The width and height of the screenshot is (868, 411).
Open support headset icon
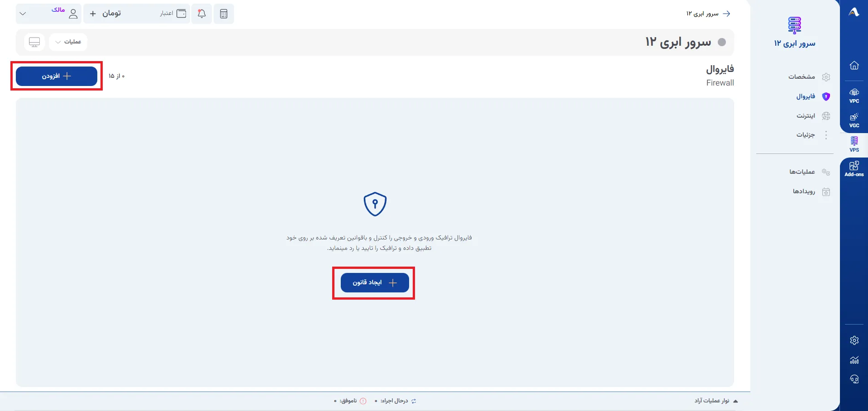point(854,379)
